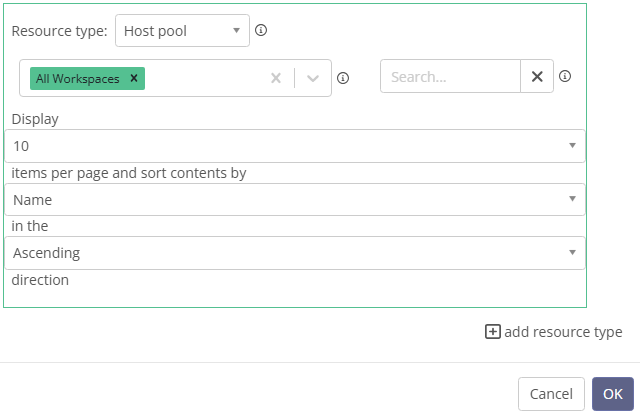Open the sort contents by Name dropdown
Screen dimensions: 640x418
(x=295, y=200)
